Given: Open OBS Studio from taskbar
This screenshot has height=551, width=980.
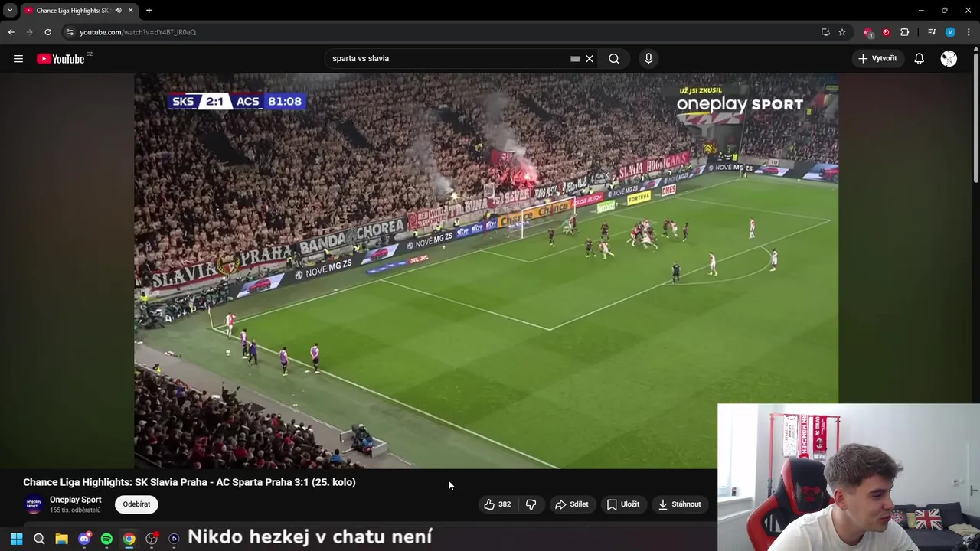Looking at the screenshot, I should tap(152, 539).
